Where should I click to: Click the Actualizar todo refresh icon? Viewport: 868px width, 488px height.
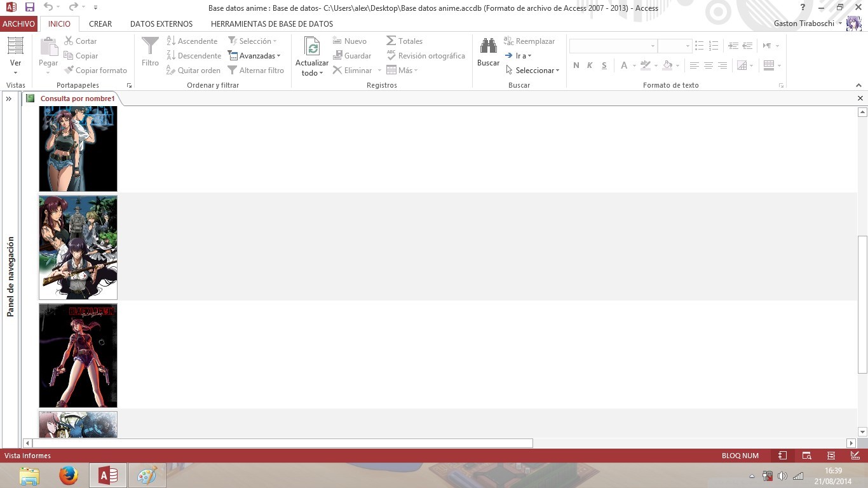(312, 46)
